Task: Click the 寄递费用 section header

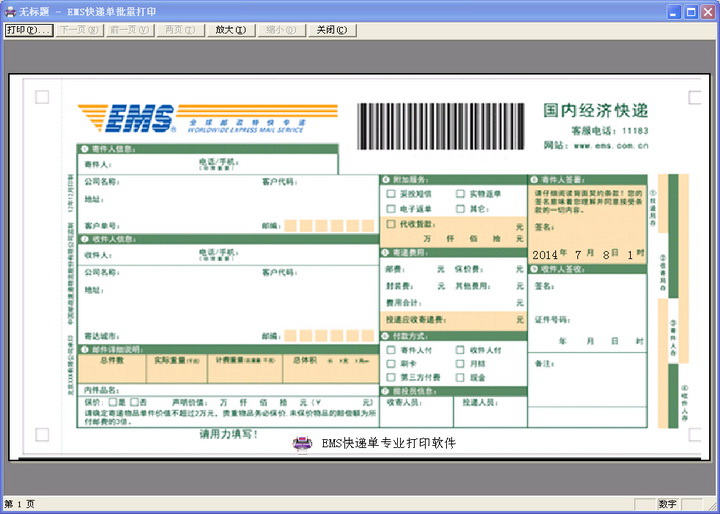Action: click(454, 253)
